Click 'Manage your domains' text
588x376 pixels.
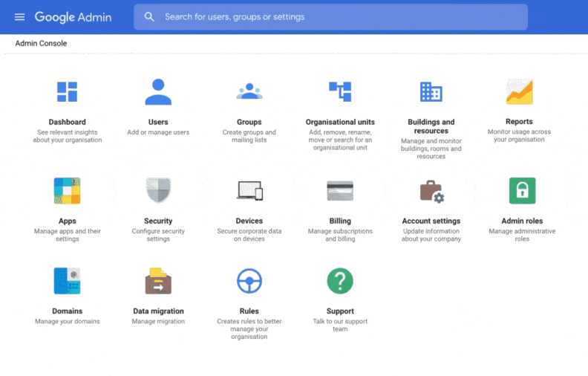[67, 321]
